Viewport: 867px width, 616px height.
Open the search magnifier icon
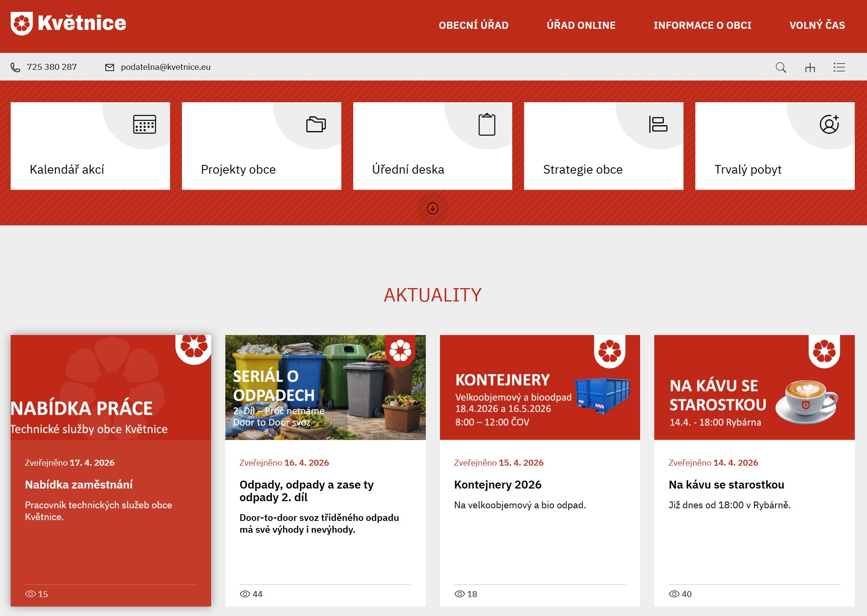781,67
